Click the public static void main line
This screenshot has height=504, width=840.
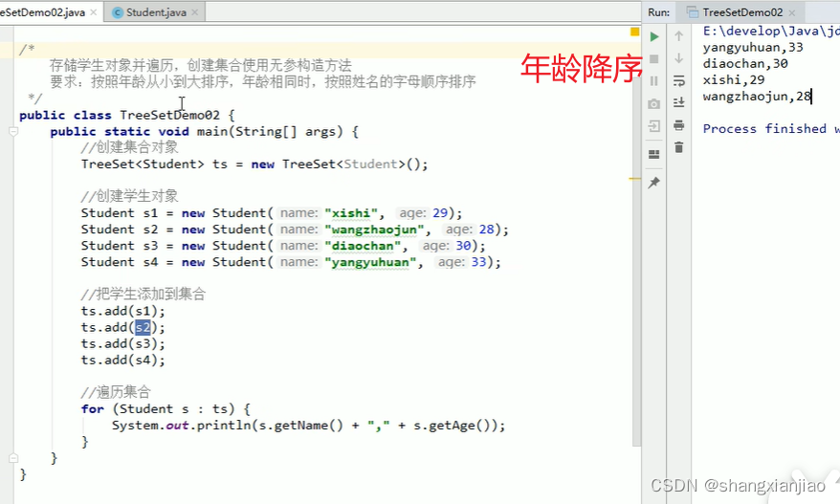(x=204, y=132)
